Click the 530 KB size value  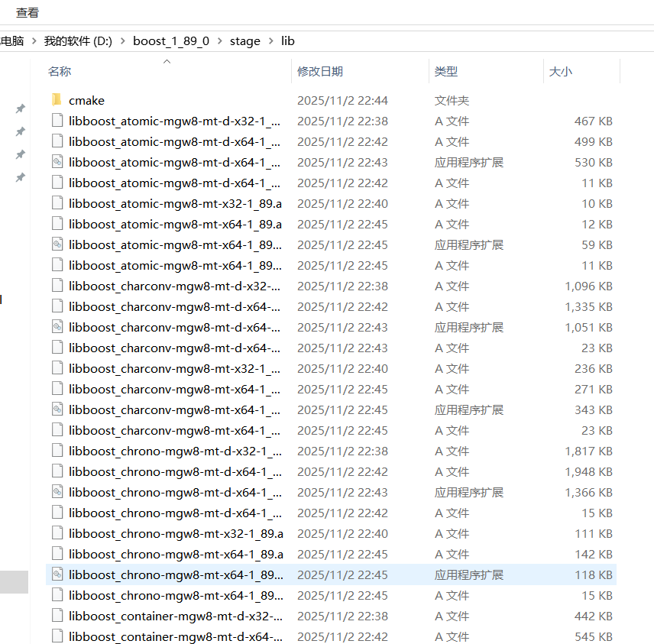click(x=593, y=162)
